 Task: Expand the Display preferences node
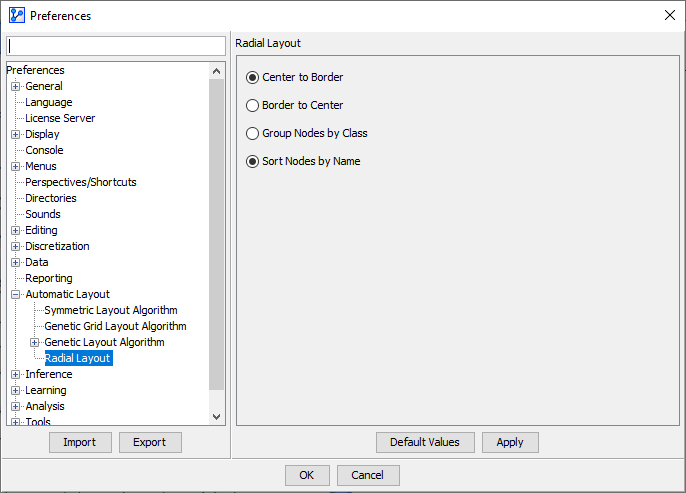coord(16,134)
